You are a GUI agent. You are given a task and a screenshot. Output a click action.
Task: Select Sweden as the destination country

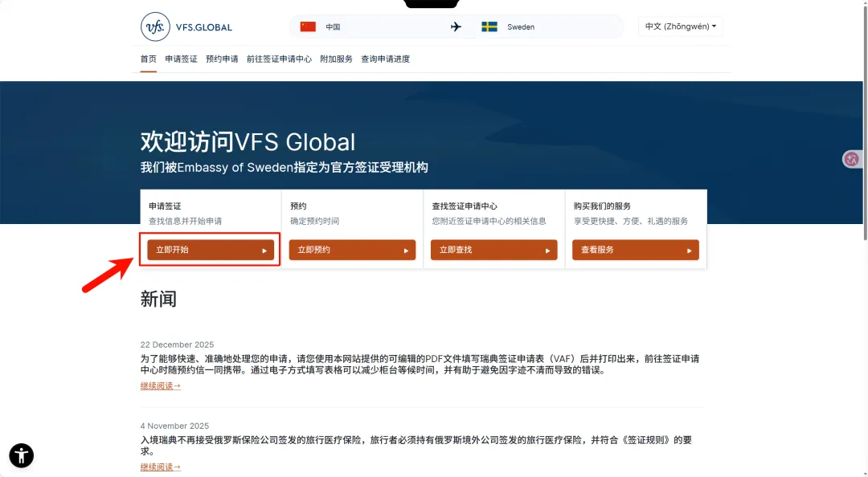[521, 26]
